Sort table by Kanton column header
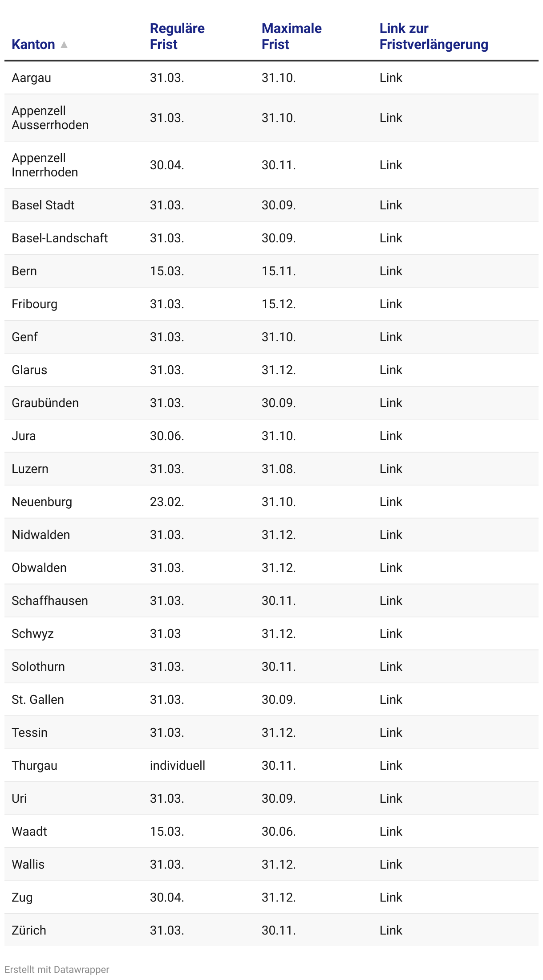Viewport: 543px width, 980px height. point(33,45)
